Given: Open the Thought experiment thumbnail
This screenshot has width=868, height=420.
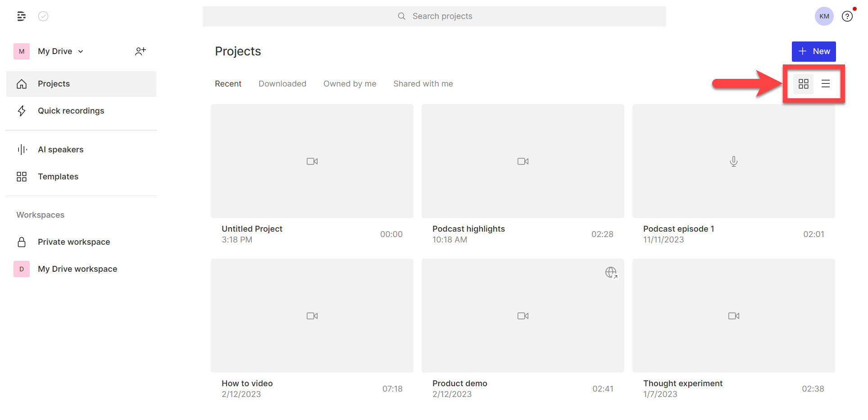Looking at the screenshot, I should (x=734, y=316).
